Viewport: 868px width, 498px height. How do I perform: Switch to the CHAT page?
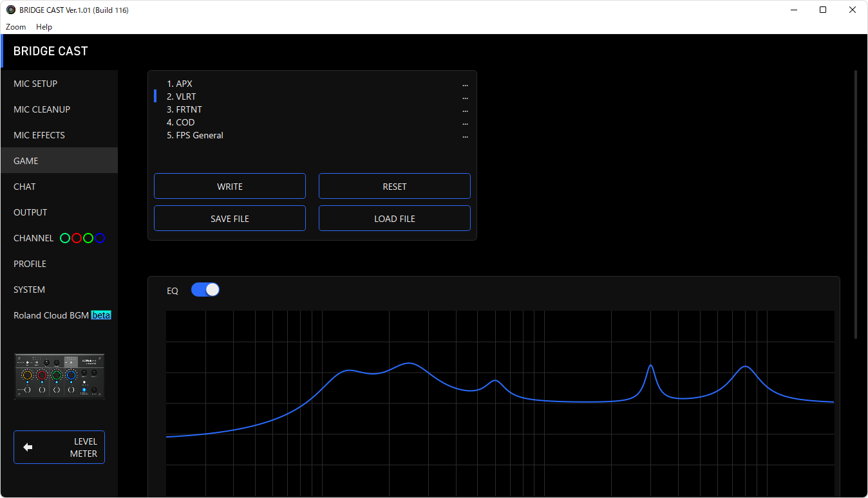pos(59,187)
